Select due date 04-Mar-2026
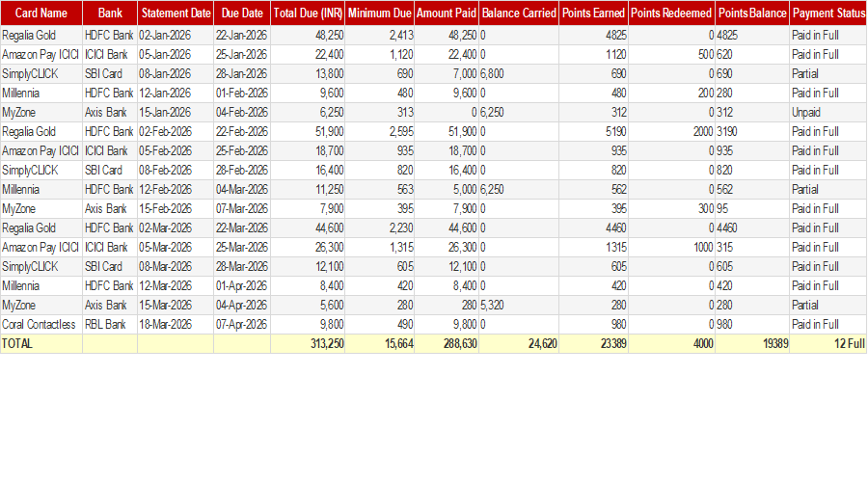Screen dimensions: 868x482 (x=242, y=189)
